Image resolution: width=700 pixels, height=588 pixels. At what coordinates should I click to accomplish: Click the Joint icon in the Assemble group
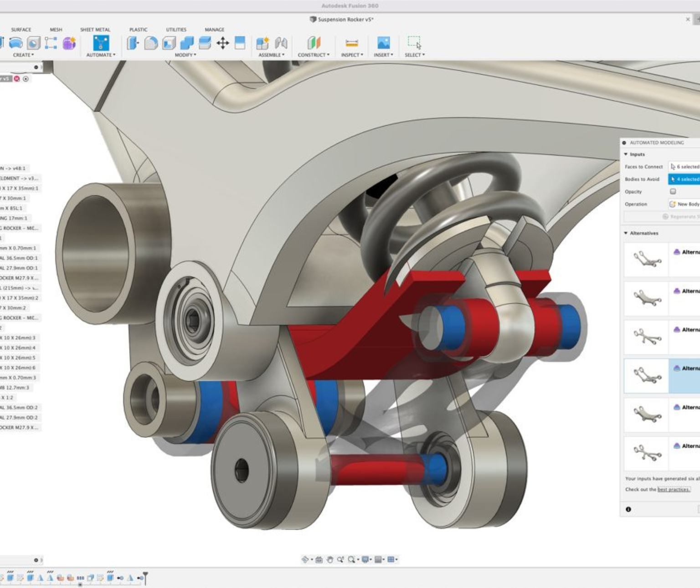(281, 43)
